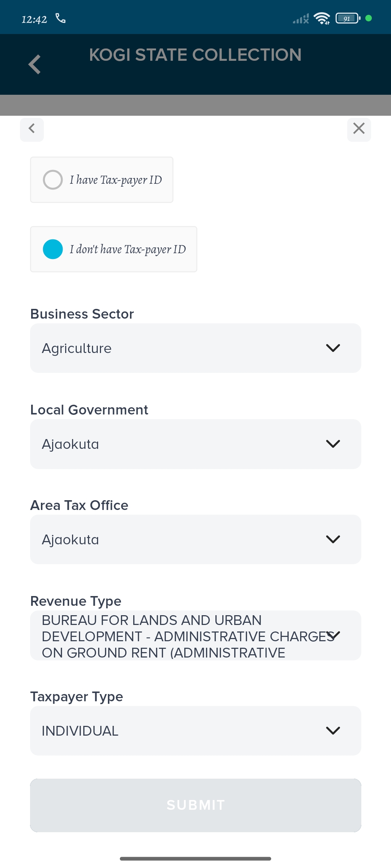Screen dimensions: 391x868
Task: Open the Taxpayer Type dropdown
Action: point(195,731)
